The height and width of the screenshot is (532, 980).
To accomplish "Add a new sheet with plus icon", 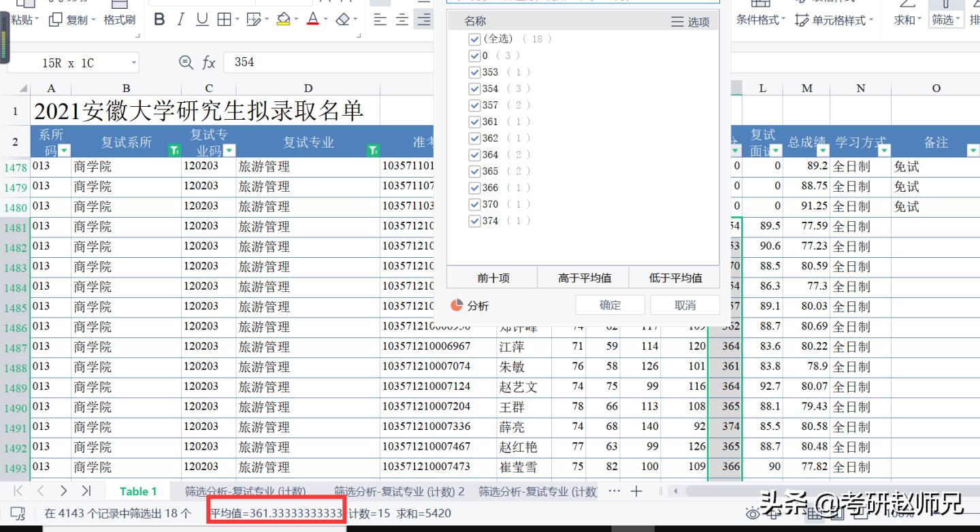I will point(636,491).
